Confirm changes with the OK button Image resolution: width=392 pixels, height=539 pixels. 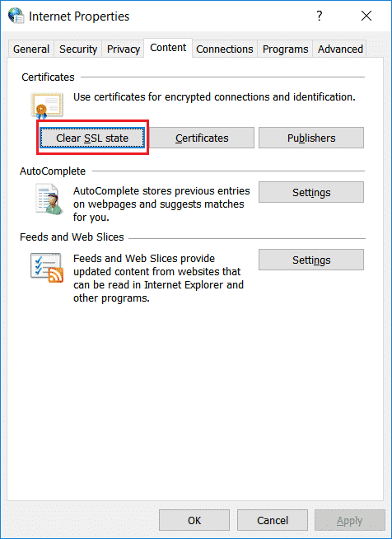tap(194, 520)
